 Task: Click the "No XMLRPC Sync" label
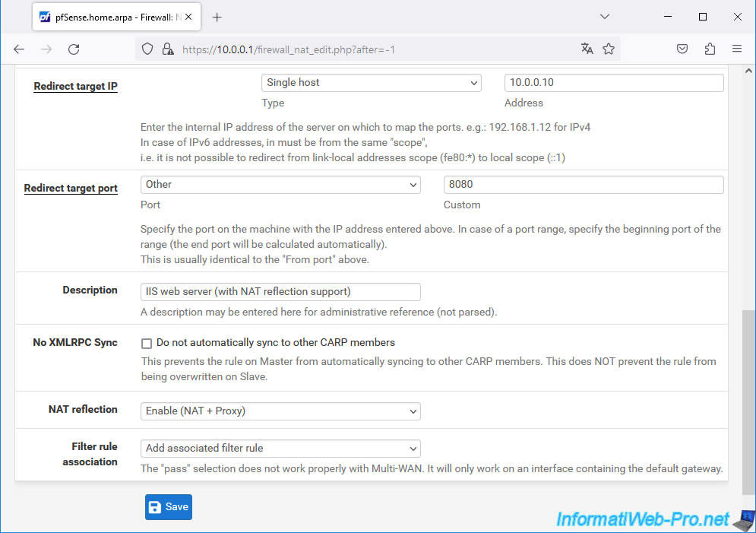(x=74, y=342)
